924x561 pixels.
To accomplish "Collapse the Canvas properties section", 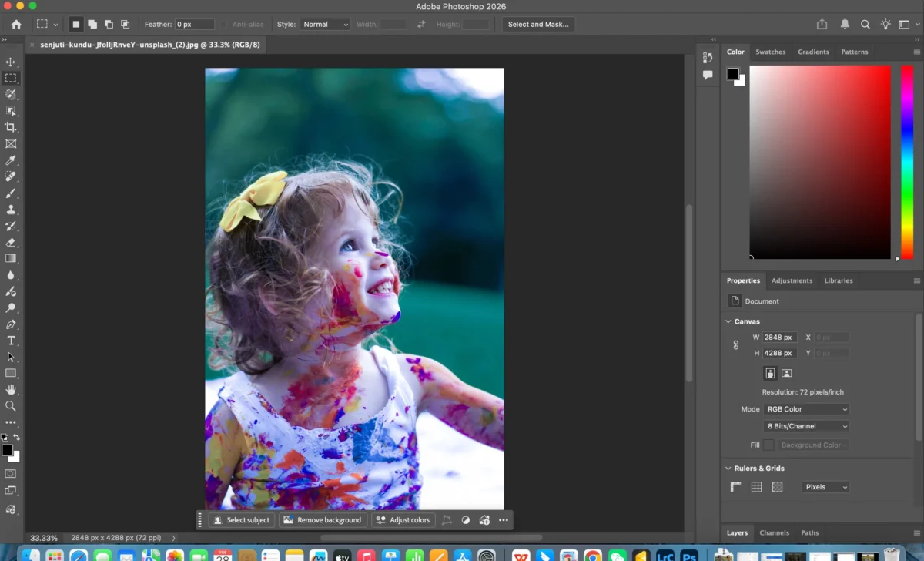I will [728, 321].
